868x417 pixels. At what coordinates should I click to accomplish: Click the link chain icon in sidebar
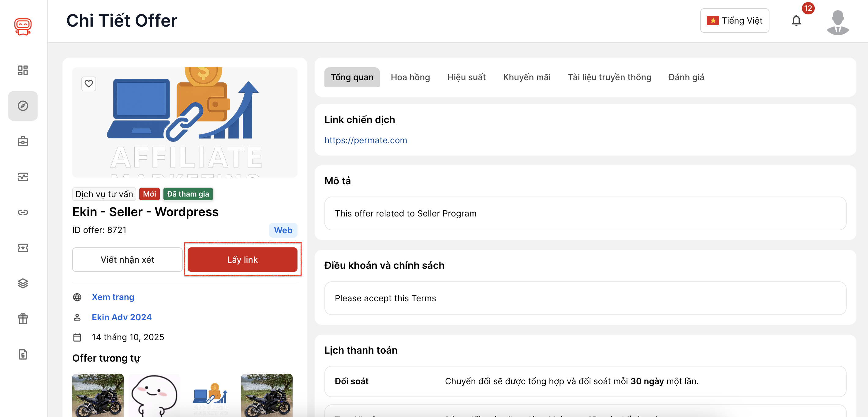[23, 212]
